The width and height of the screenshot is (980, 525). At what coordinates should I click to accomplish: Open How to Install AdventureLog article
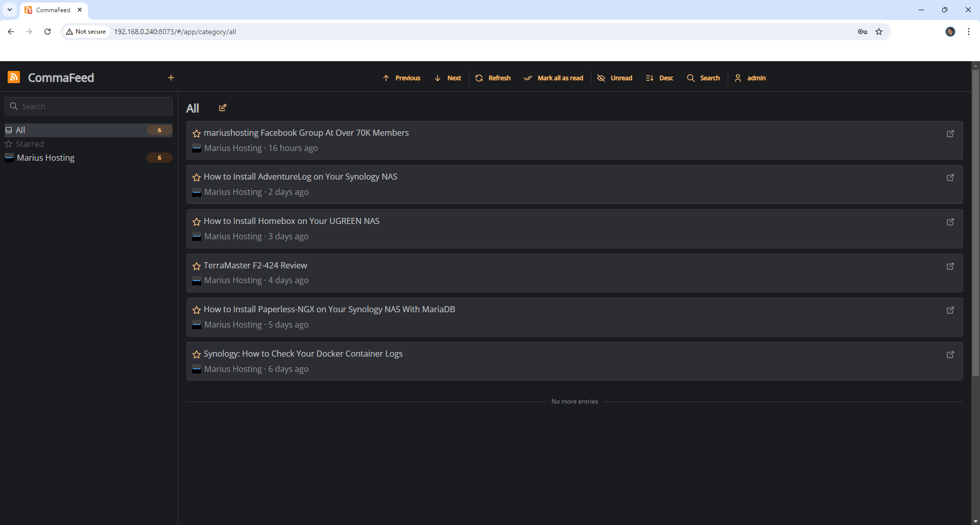click(300, 177)
